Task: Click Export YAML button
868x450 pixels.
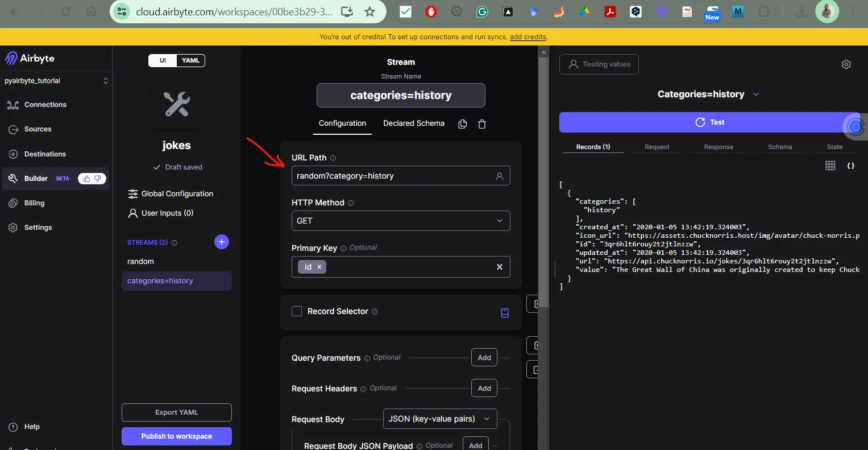Action: click(x=177, y=412)
